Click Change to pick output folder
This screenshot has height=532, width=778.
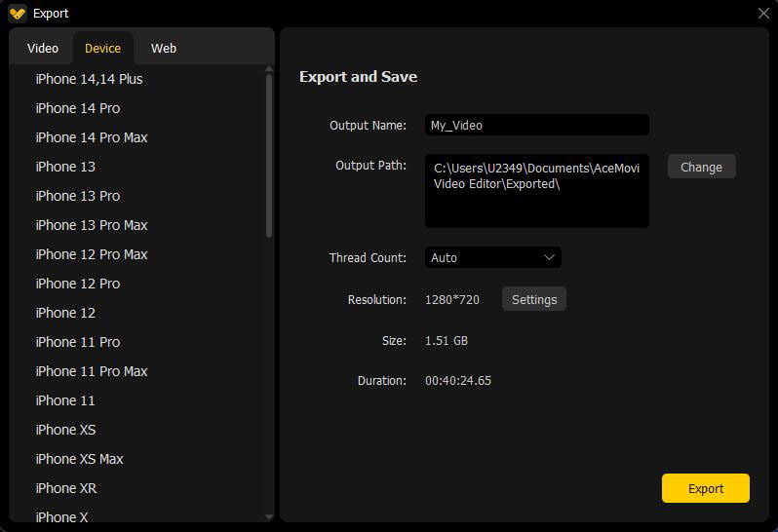tap(701, 167)
